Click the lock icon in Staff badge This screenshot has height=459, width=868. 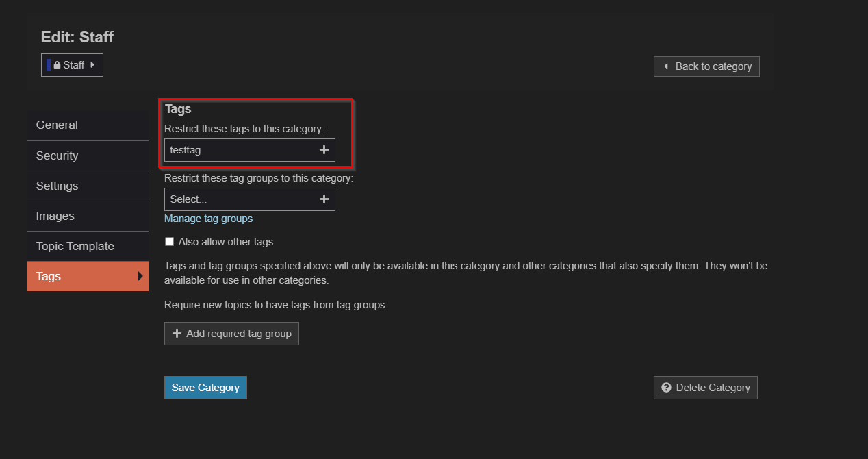58,65
